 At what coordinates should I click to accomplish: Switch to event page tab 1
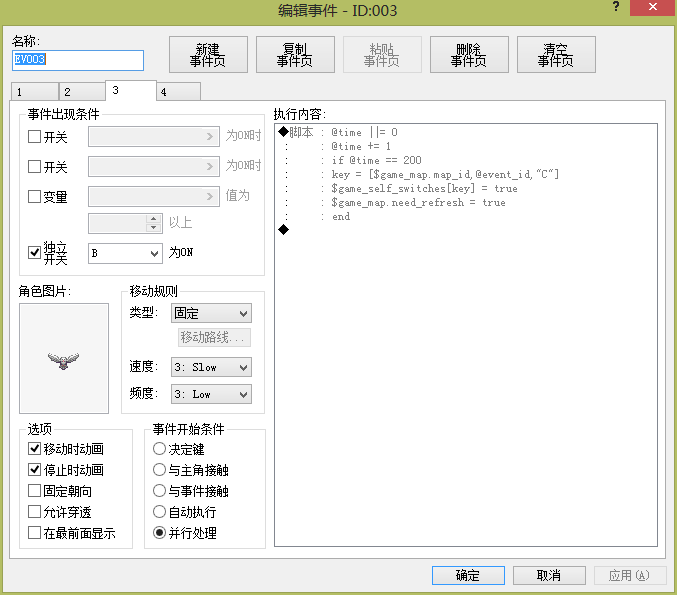click(x=35, y=92)
